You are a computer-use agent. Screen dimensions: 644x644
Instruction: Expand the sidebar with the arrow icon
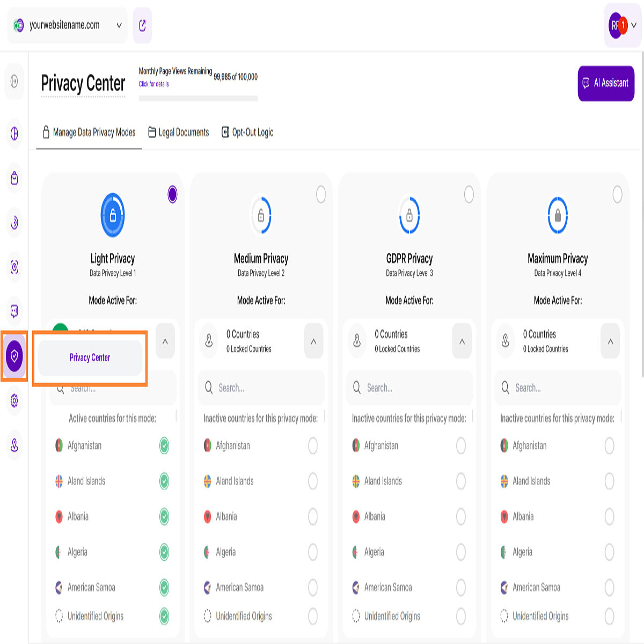click(x=14, y=82)
